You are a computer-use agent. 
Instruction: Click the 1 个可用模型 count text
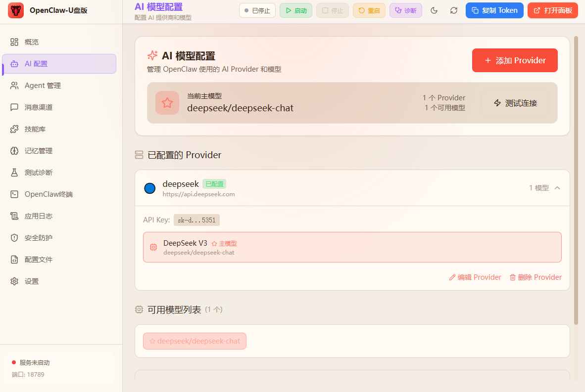445,108
